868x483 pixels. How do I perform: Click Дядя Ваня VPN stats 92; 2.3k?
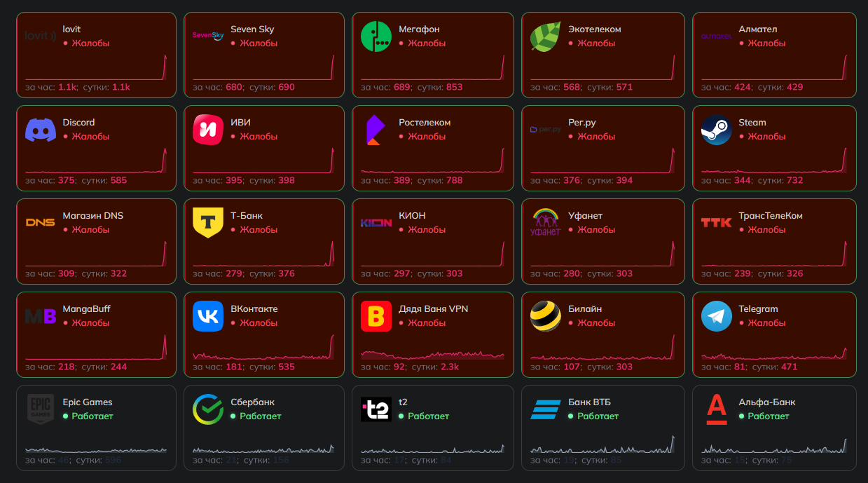410,367
